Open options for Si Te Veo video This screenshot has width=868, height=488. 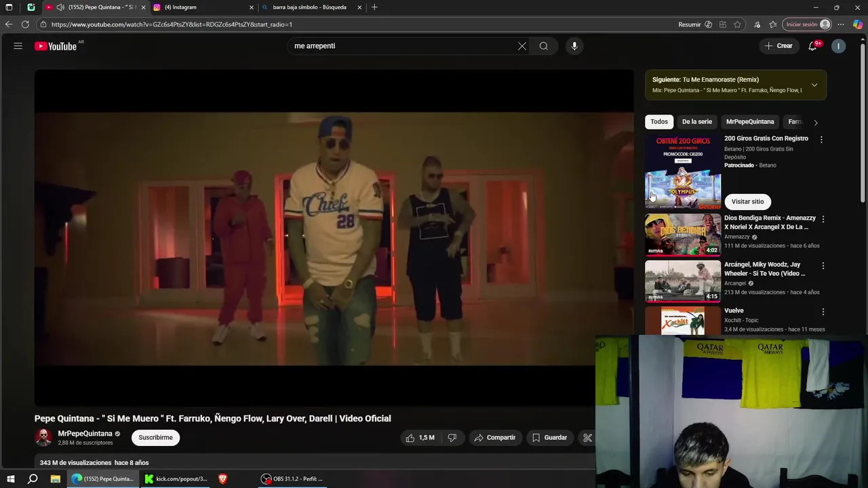tap(823, 266)
